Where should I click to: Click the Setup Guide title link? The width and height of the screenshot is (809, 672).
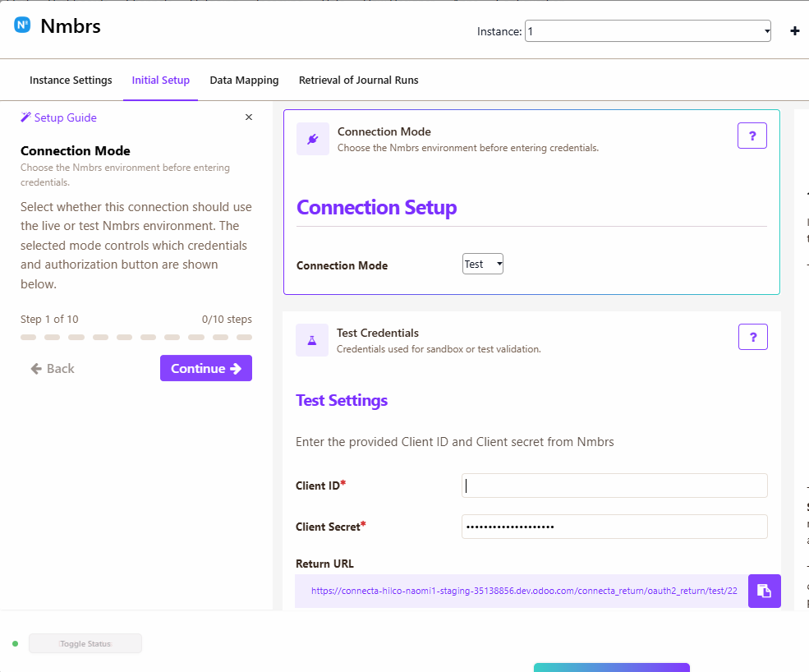tap(65, 117)
